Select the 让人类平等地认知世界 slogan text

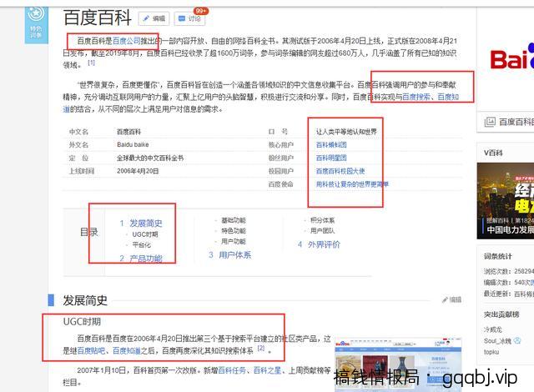coord(346,132)
